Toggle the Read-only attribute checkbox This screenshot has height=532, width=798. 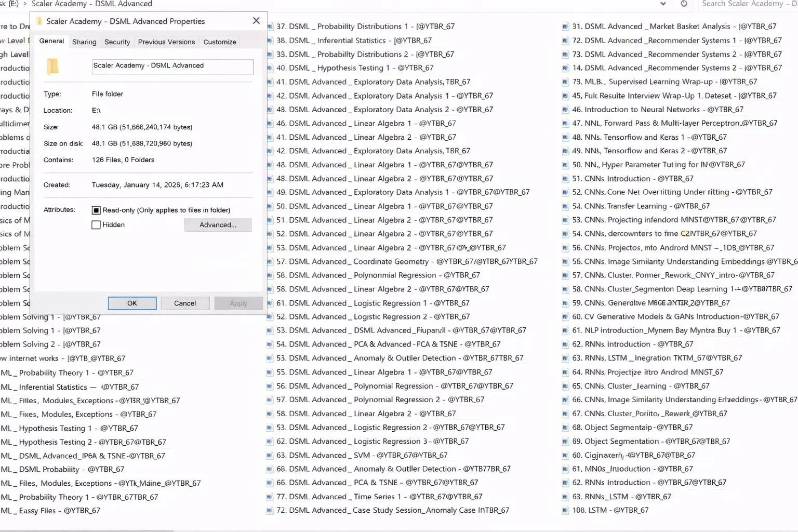96,210
